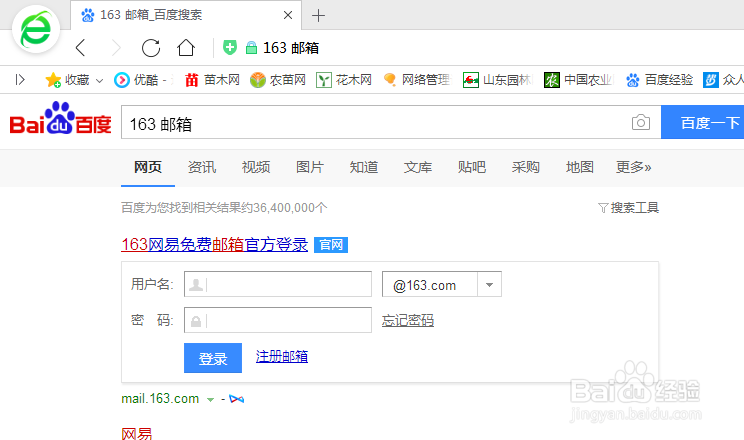Screen dimensions: 744x440
Task: Go forward with the forward arrow
Action: (116, 48)
